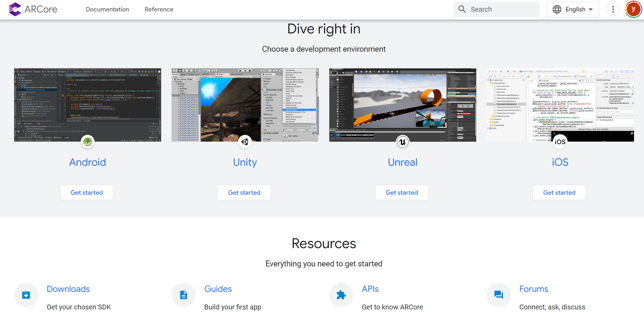
Task: Open the user account avatar
Action: click(633, 9)
